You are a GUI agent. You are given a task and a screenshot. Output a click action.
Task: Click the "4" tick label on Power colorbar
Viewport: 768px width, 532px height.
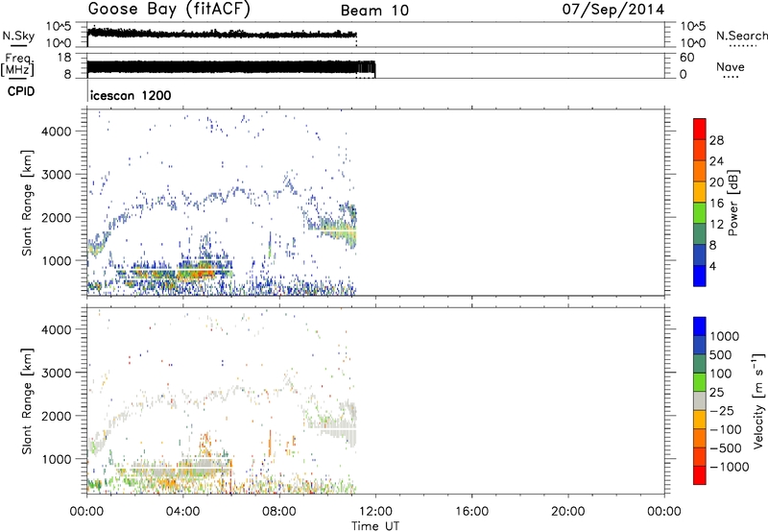point(712,266)
